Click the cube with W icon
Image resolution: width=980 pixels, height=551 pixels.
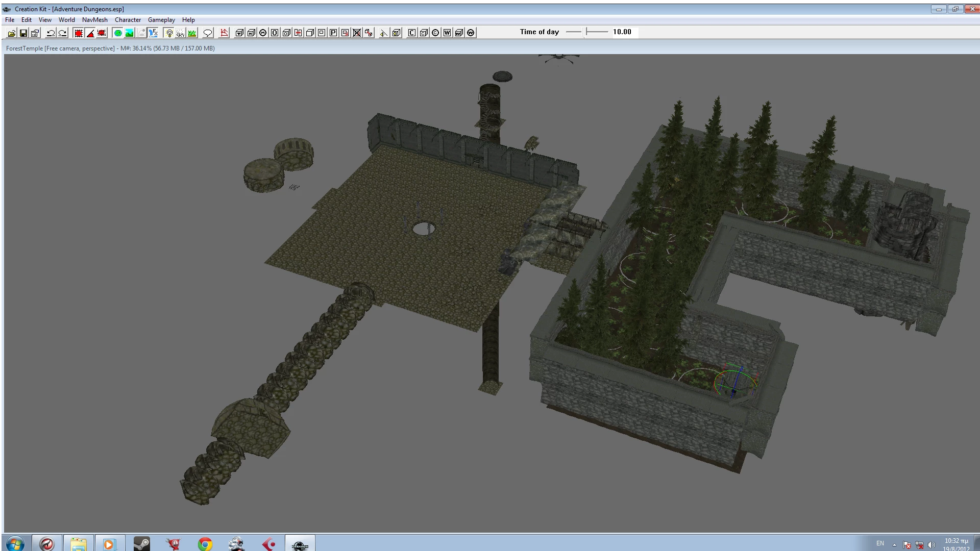coord(459,33)
